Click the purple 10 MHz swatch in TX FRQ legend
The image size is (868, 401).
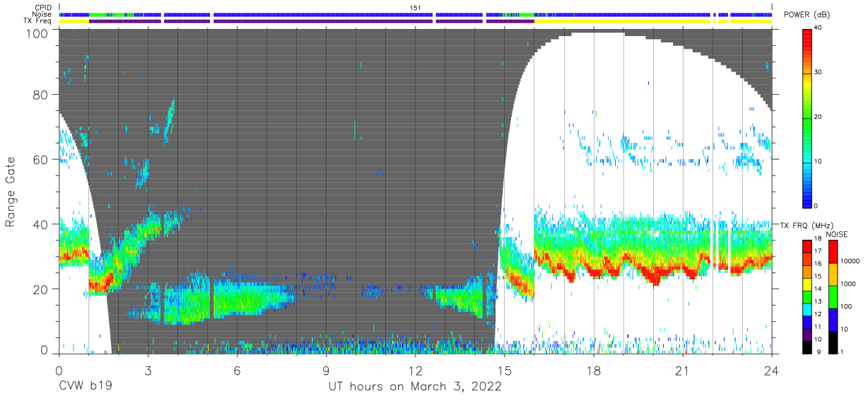pos(807,335)
